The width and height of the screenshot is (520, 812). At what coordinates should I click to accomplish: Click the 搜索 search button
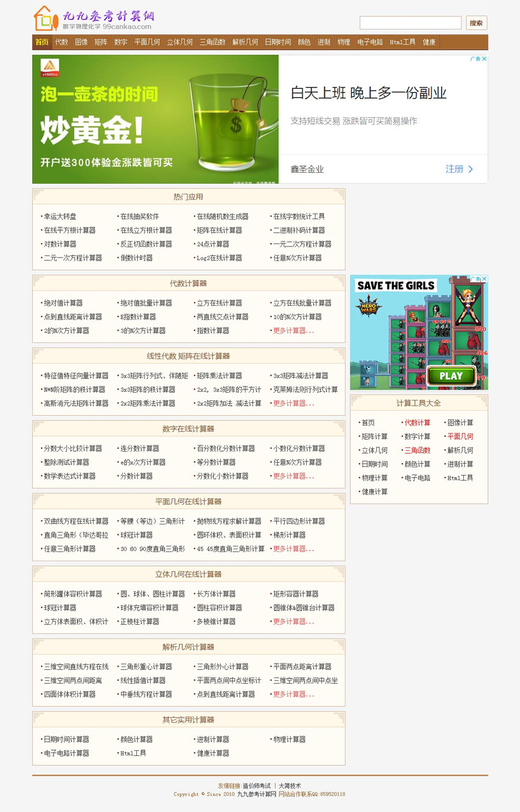[476, 23]
